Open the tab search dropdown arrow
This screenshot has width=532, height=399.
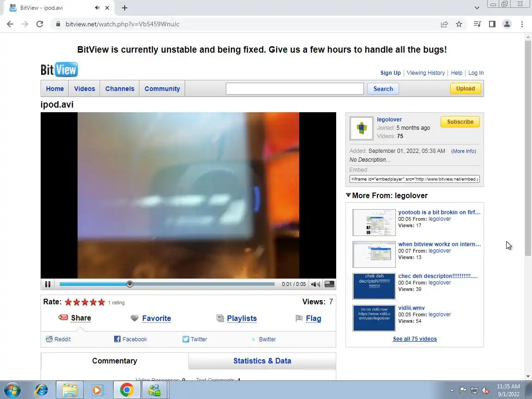(477, 8)
